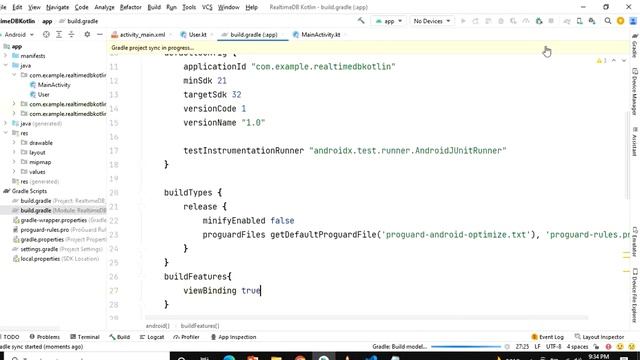The width and height of the screenshot is (640, 360).
Task: Open build.gradle (Project) in Gradle Scripts
Action: pyautogui.click(x=58, y=201)
